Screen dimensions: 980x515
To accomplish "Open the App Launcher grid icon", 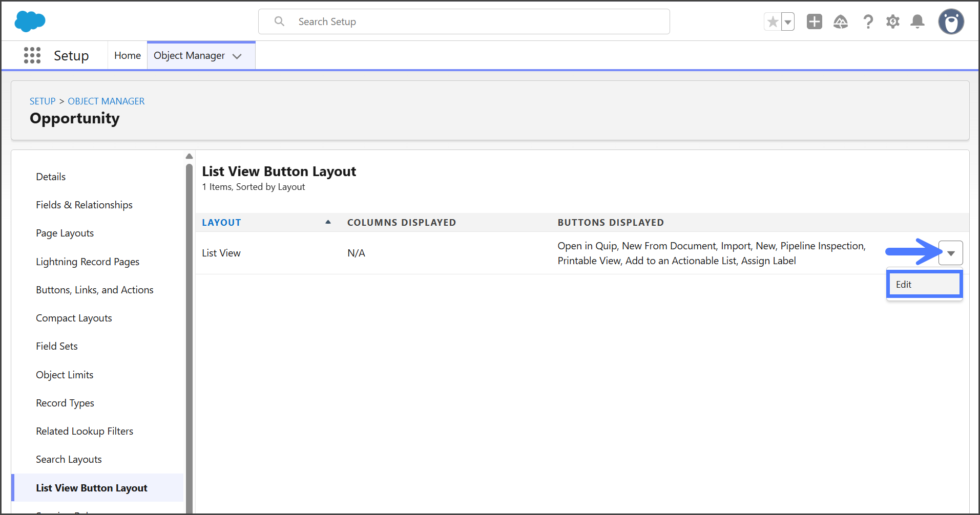I will pos(32,55).
